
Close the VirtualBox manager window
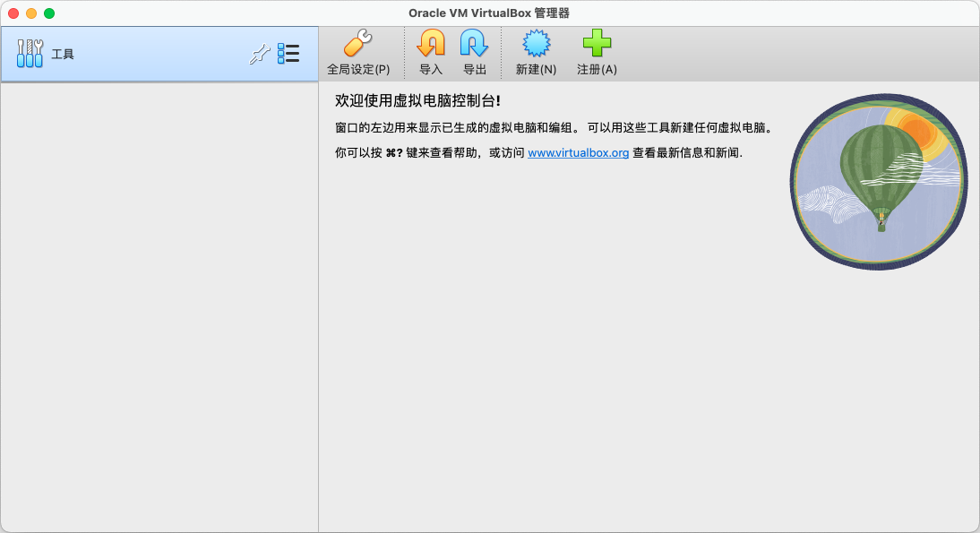click(13, 13)
